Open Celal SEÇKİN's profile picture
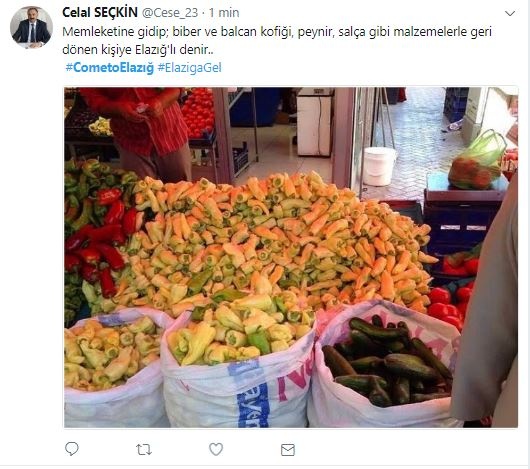This screenshot has height=469, width=530. pyautogui.click(x=31, y=28)
